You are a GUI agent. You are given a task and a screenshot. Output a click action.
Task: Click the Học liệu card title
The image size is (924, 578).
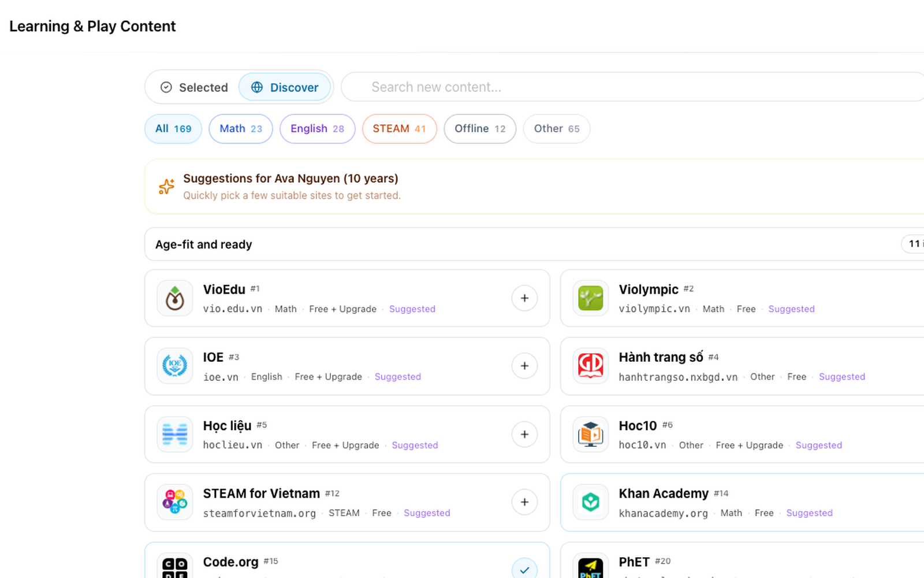click(x=227, y=425)
